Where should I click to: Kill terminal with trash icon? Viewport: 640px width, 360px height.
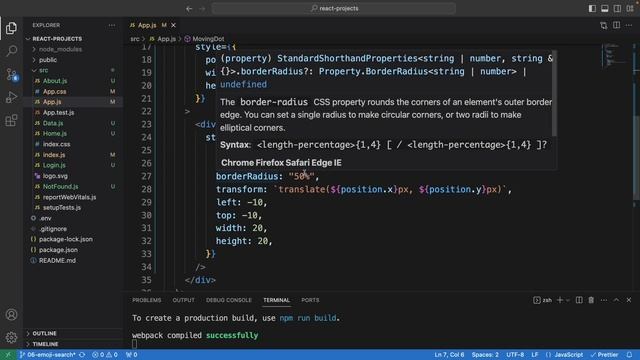[591, 300]
